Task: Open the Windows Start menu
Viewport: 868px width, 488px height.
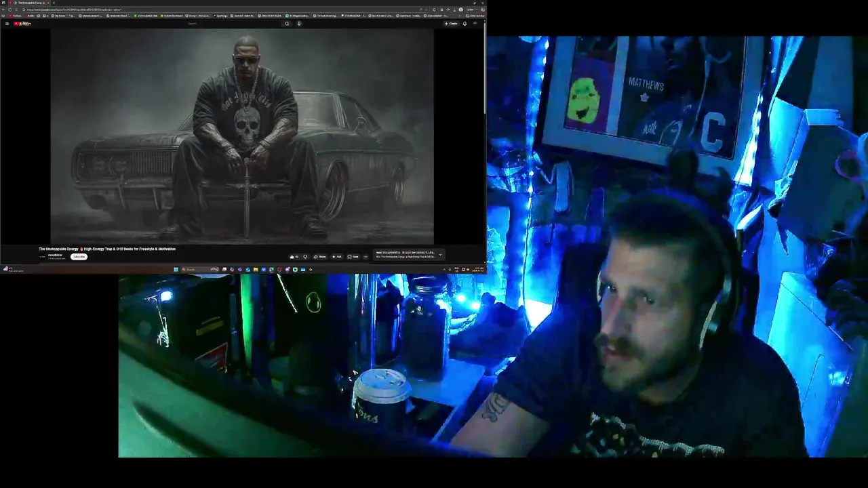Action: point(176,269)
